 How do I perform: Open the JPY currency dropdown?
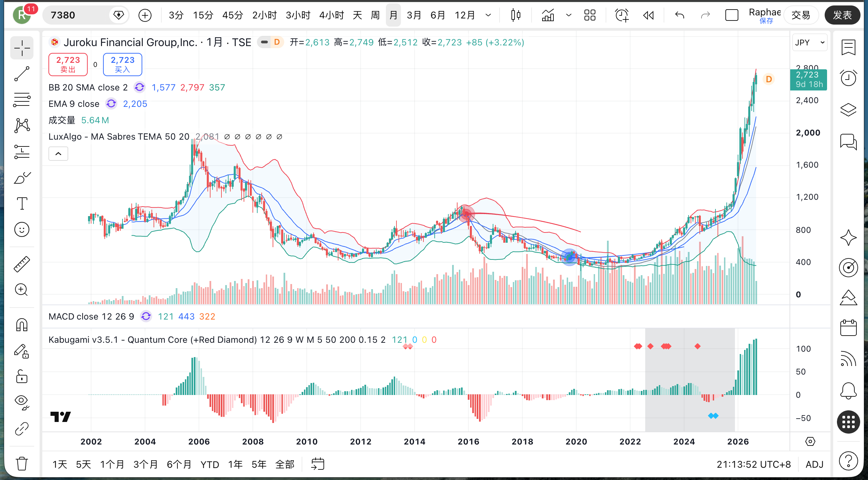coord(810,42)
